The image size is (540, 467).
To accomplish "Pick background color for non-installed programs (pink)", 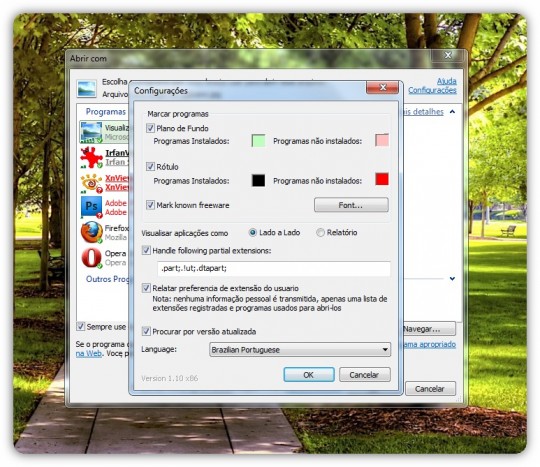I will click(x=382, y=140).
